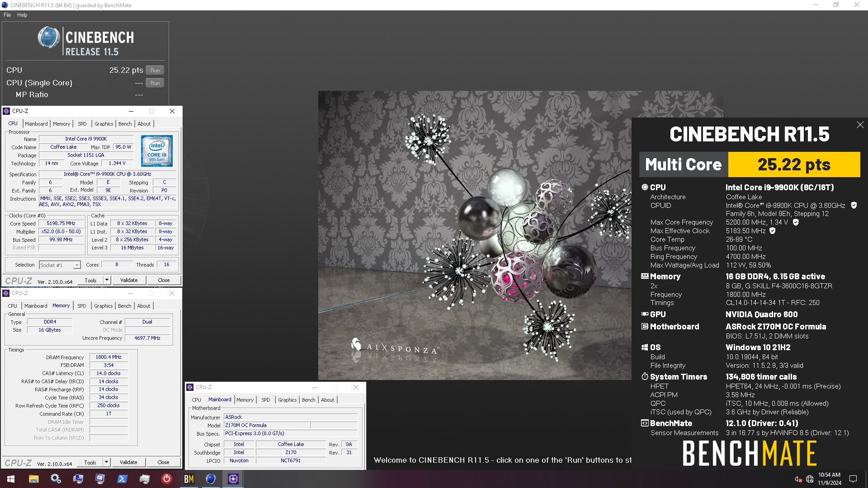Screen dimensions: 868x488
Task: Open the Windows Start menu
Action: tap(11, 479)
